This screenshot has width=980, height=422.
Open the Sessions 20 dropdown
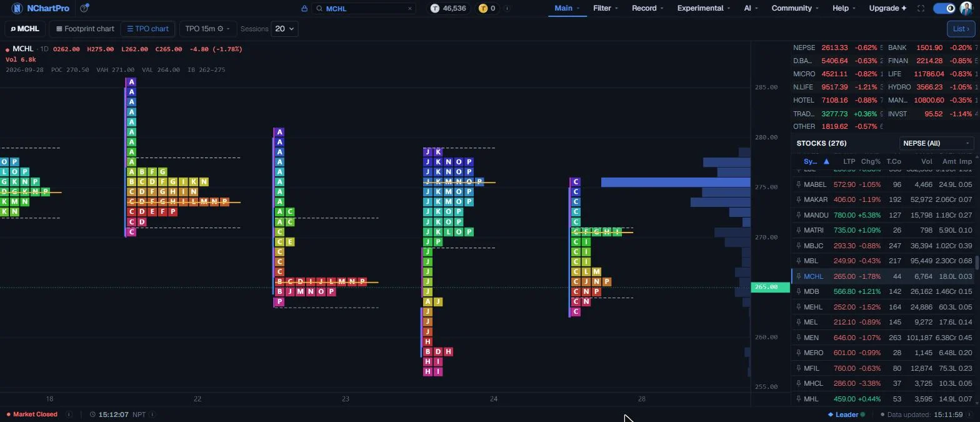(x=284, y=29)
